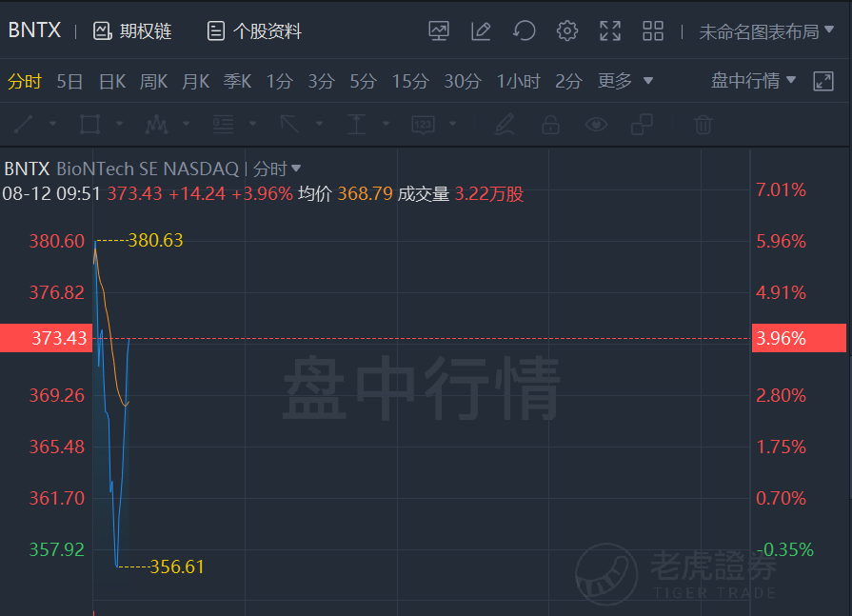Open the 盘中行情 session dropdown

753,80
